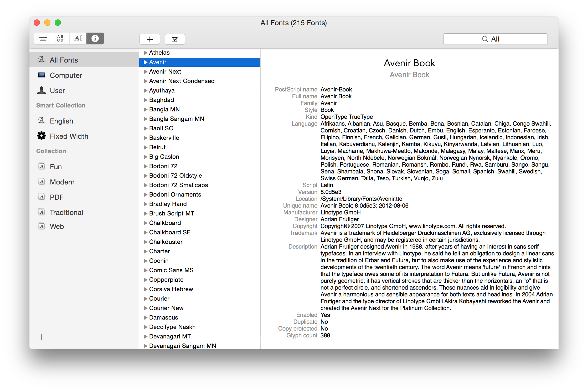This screenshot has height=391, width=588.
Task: Open the custom preview view icon
Action: click(78, 38)
